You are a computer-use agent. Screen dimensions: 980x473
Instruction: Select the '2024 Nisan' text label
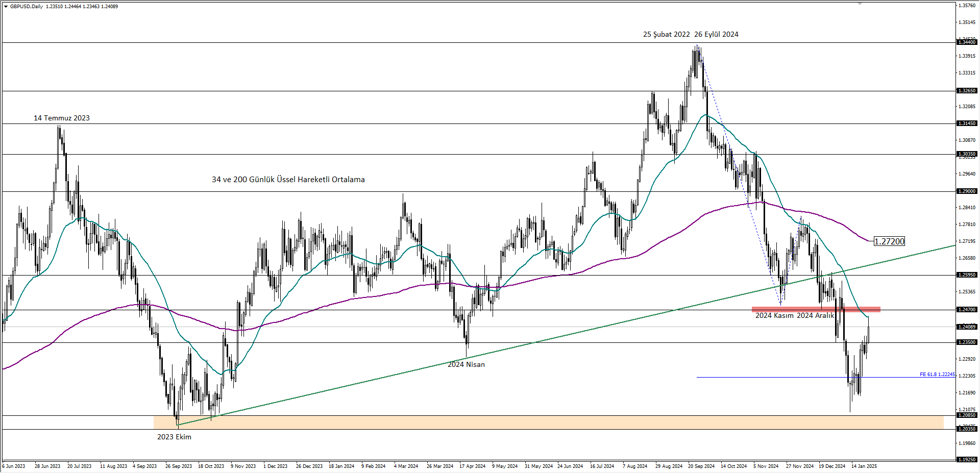[467, 364]
